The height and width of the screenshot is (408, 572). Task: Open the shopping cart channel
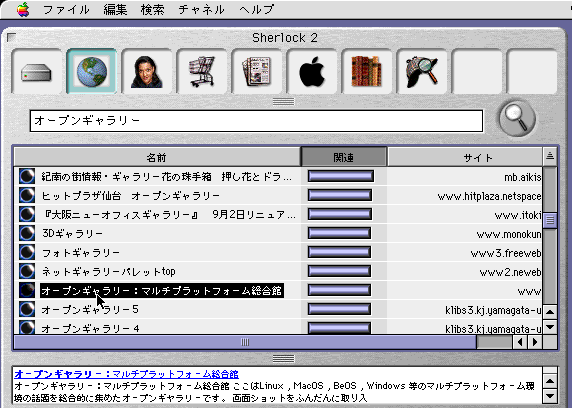pyautogui.click(x=202, y=72)
